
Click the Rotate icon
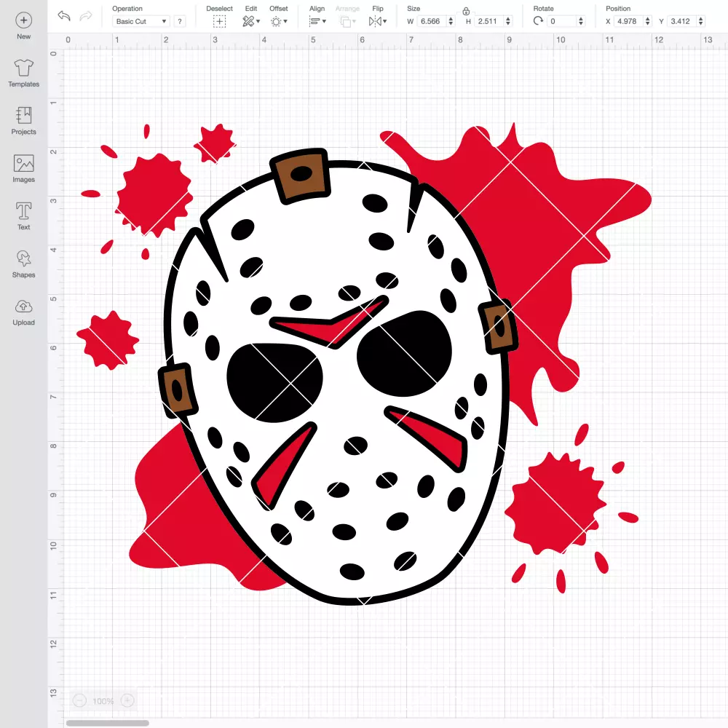(x=538, y=21)
